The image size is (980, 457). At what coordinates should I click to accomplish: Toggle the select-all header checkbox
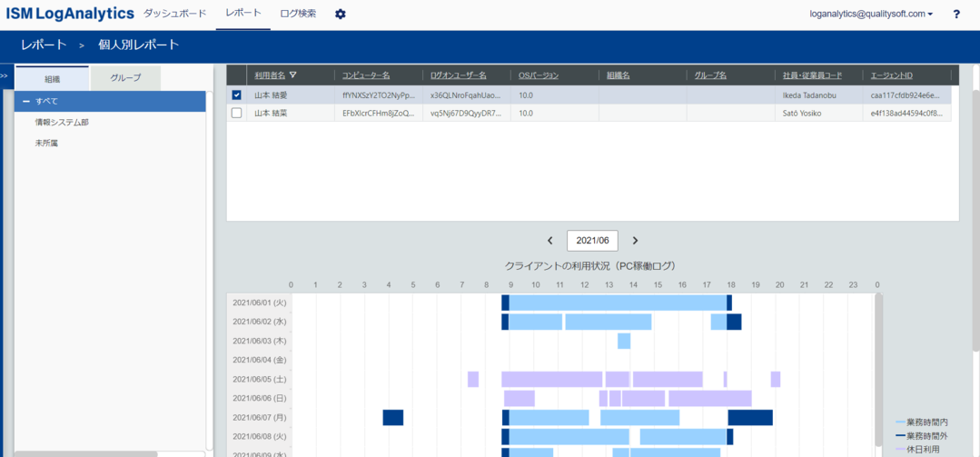click(x=237, y=75)
